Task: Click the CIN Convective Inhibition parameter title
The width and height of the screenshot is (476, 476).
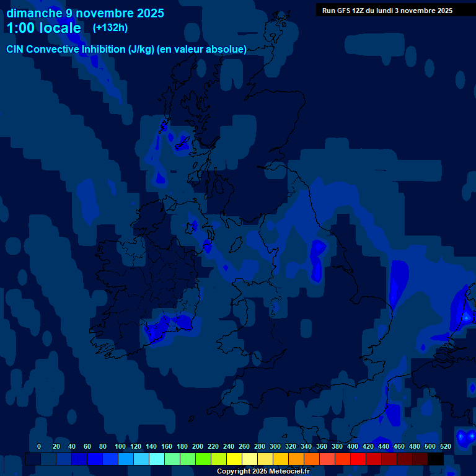Action: pos(126,50)
